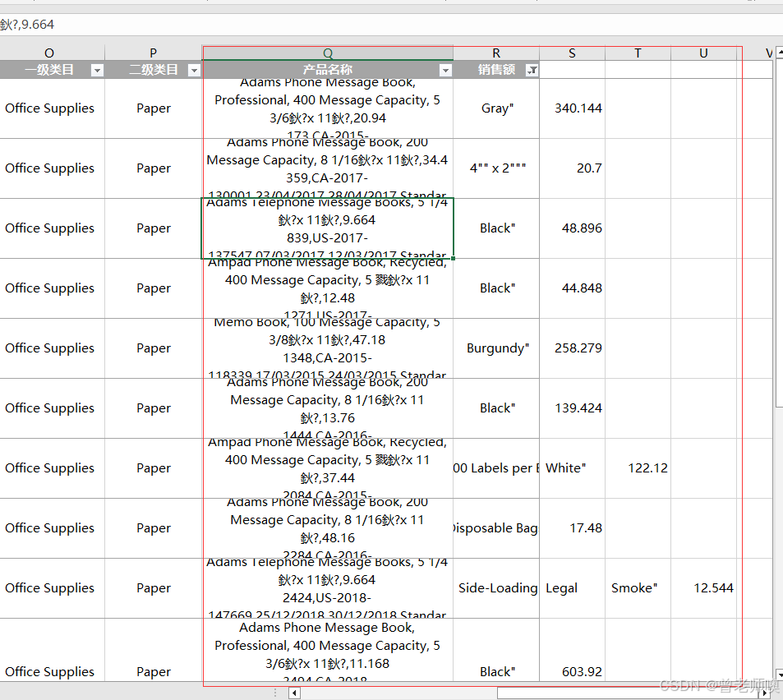
Task: Click the selected Adams Telephone Message Books cell
Action: tap(328, 228)
